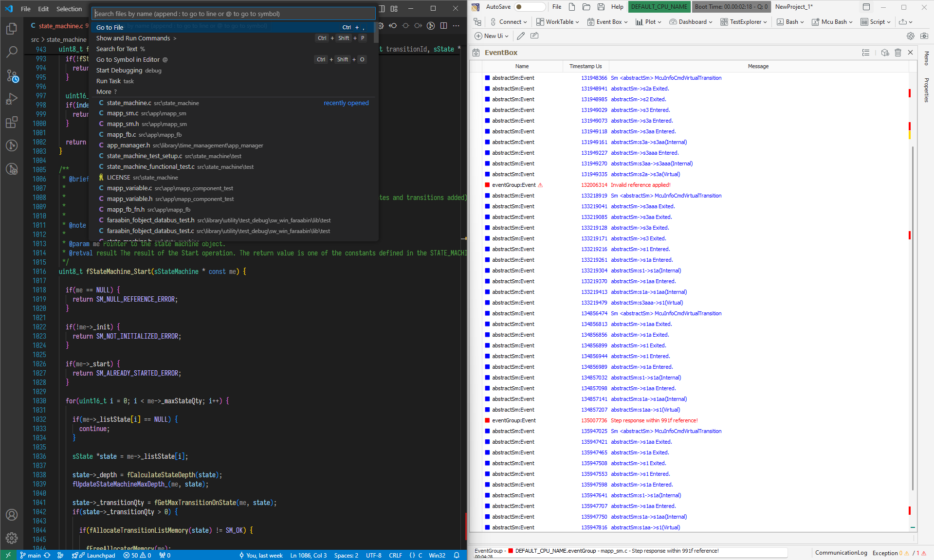The width and height of the screenshot is (934, 560).
Task: Open LICENSE file from recent files list
Action: [x=233, y=178]
